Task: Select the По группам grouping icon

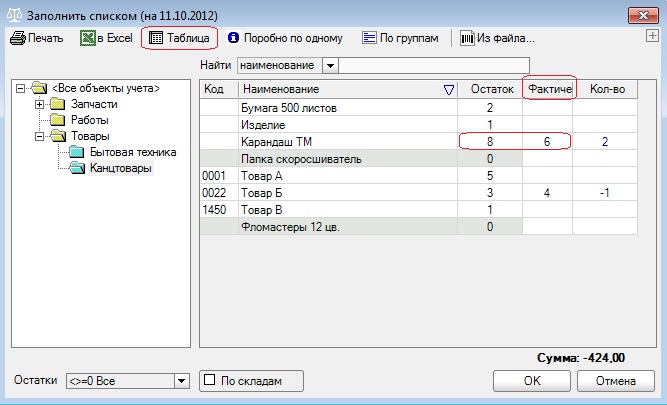Action: tap(369, 39)
